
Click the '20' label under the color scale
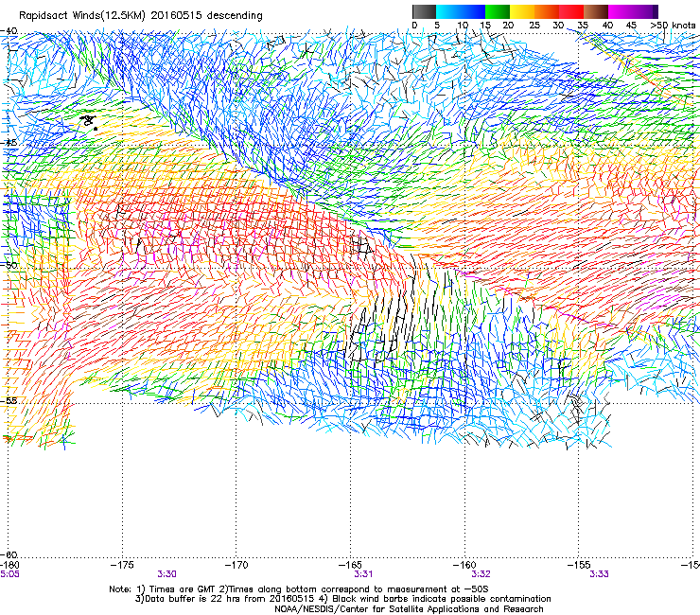coord(508,26)
